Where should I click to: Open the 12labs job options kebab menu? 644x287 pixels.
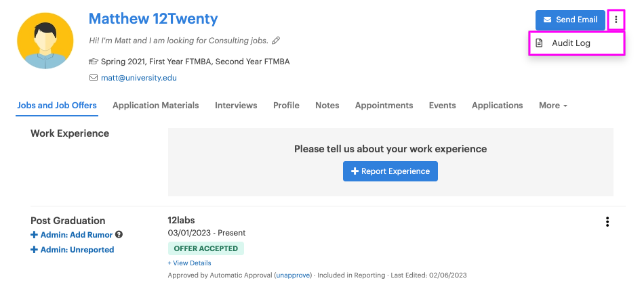tap(607, 222)
